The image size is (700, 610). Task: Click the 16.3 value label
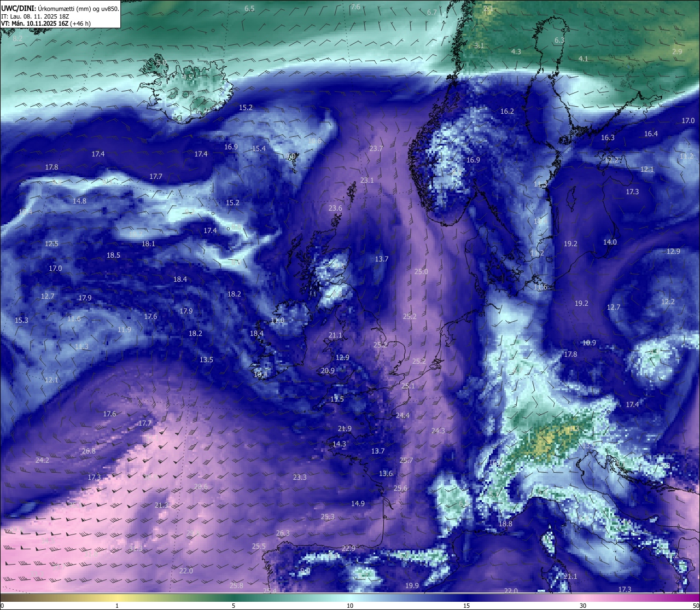tap(608, 138)
